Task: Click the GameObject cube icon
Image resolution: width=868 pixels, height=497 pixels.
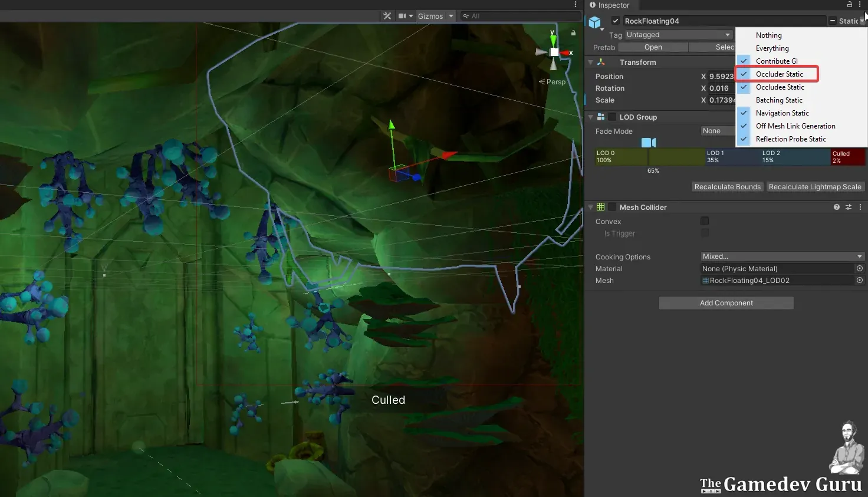Action: coord(594,22)
